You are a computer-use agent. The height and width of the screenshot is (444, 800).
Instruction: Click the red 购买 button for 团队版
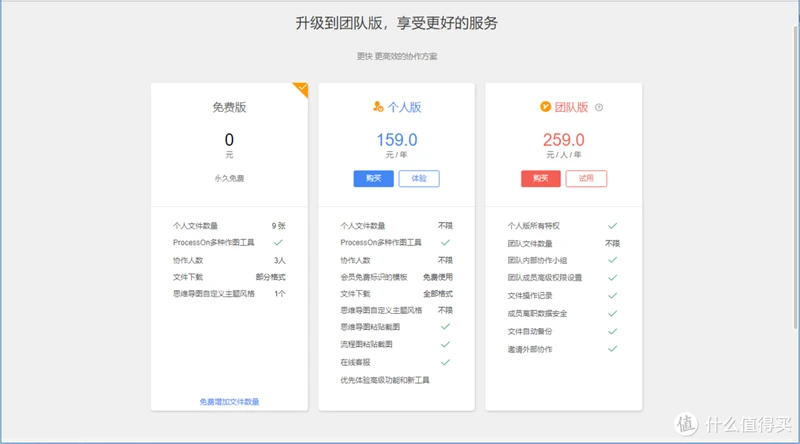(x=541, y=179)
